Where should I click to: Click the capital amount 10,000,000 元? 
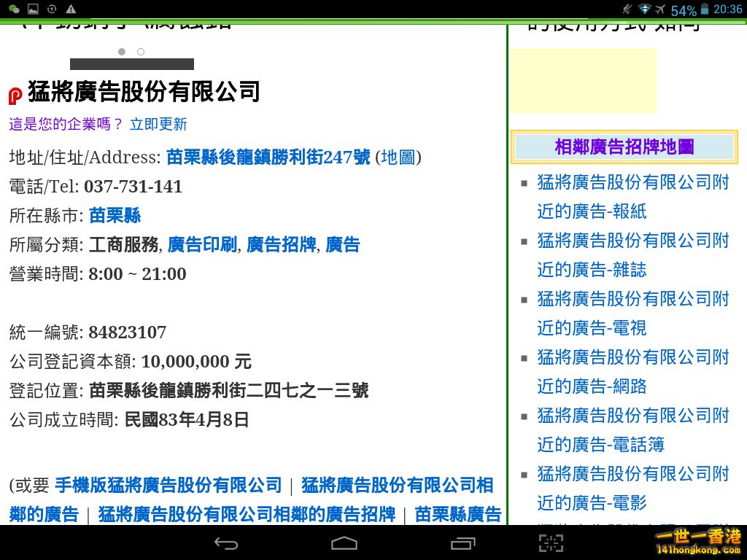point(196,362)
